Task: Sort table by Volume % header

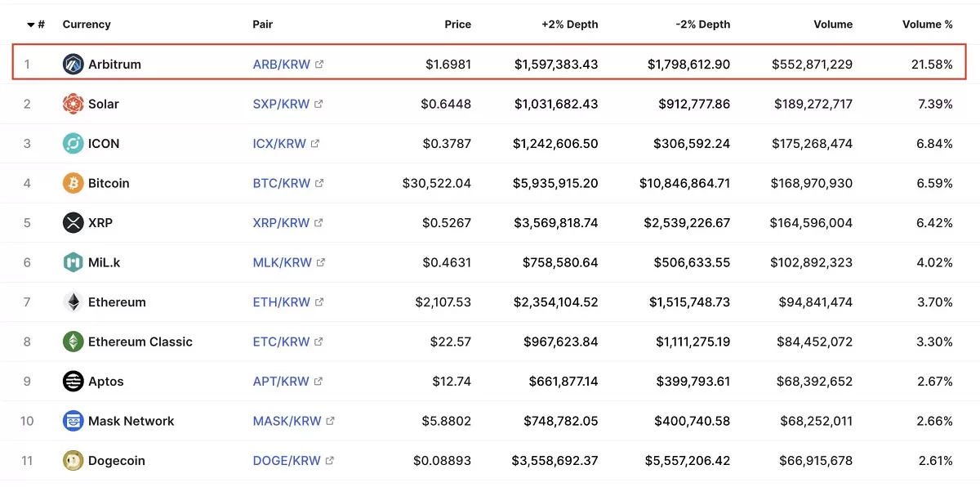Action: pos(927,25)
